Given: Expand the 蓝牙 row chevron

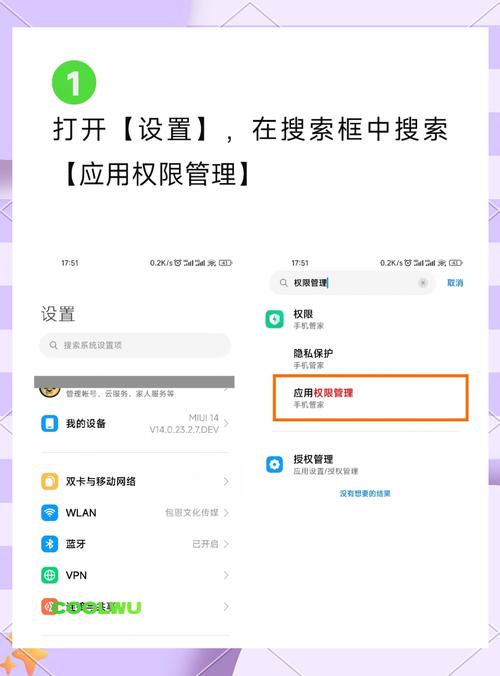Looking at the screenshot, I should (226, 544).
